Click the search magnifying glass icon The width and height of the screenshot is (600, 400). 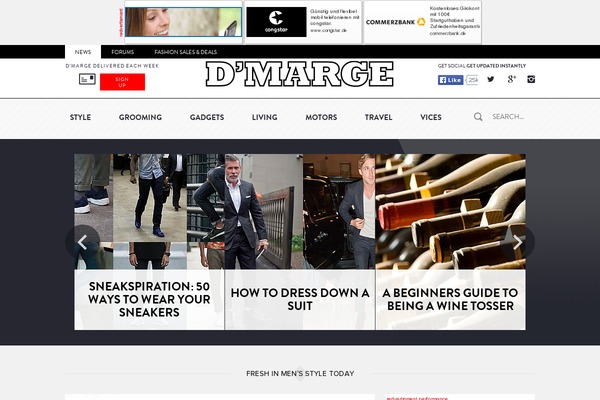pyautogui.click(x=478, y=117)
